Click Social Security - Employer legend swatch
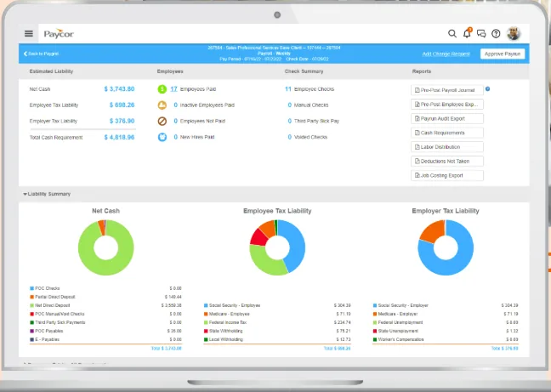This screenshot has height=392, width=551. [x=375, y=305]
